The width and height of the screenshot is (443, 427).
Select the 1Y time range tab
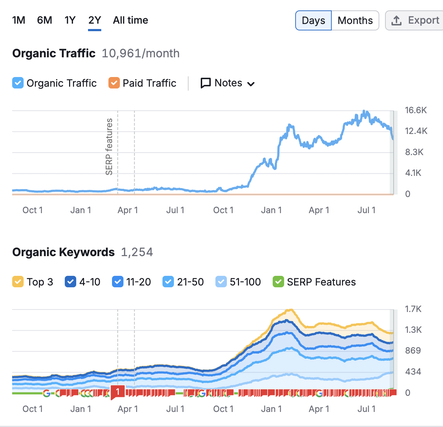(70, 20)
